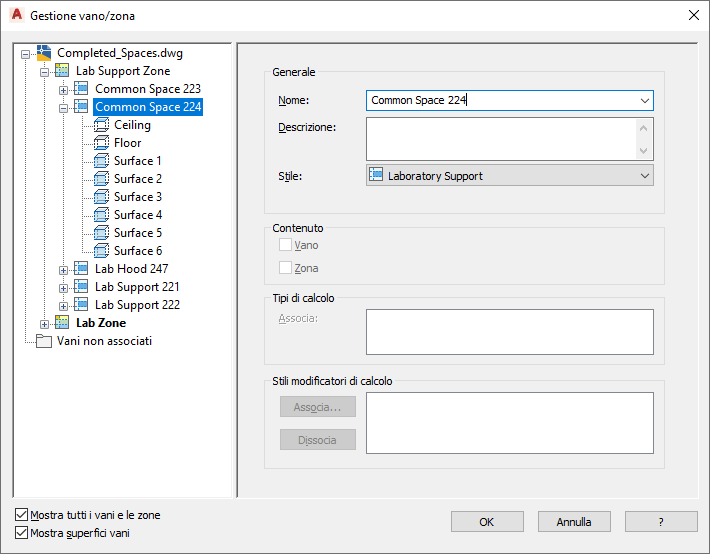The height and width of the screenshot is (554, 710).
Task: Collapse the Common Space 224 node
Action: pos(63,108)
